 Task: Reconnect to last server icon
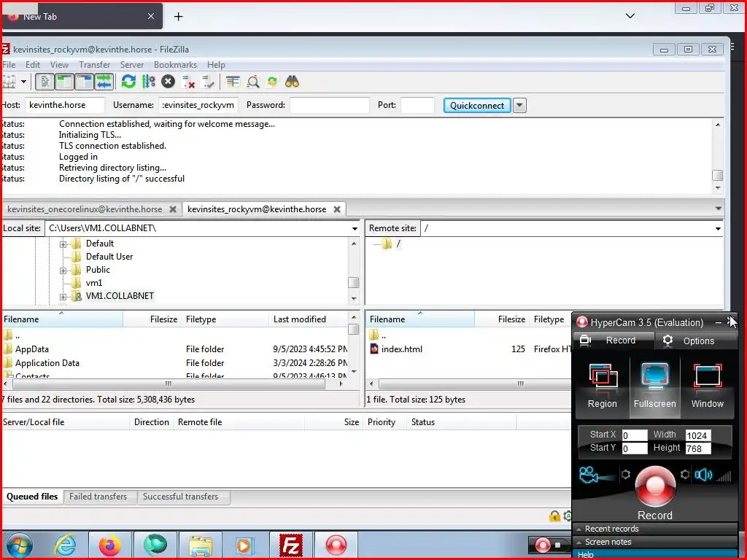pos(208,82)
